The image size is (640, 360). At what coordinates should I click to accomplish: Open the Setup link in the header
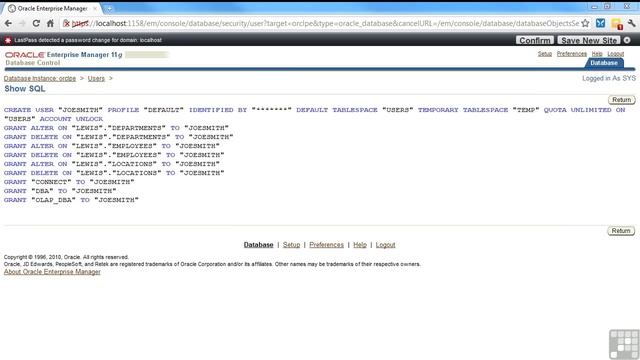pyautogui.click(x=544, y=54)
